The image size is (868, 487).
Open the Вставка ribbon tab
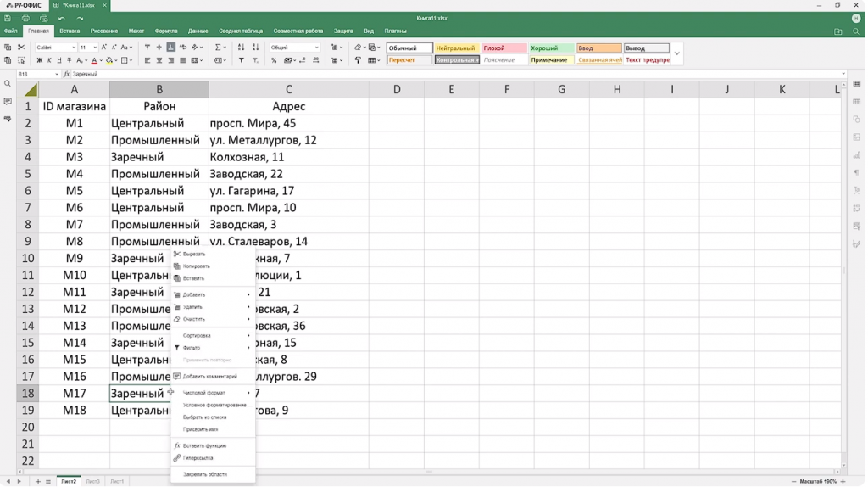tap(70, 31)
